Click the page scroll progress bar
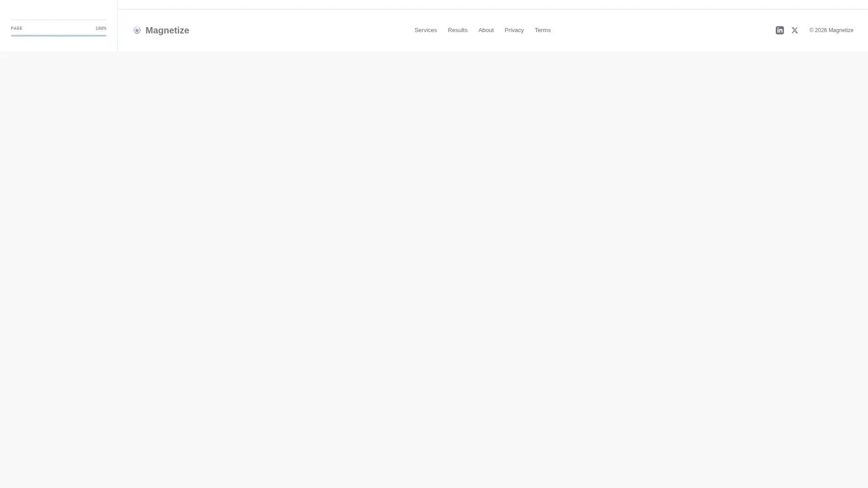Image resolution: width=868 pixels, height=488 pixels. pos(58,36)
